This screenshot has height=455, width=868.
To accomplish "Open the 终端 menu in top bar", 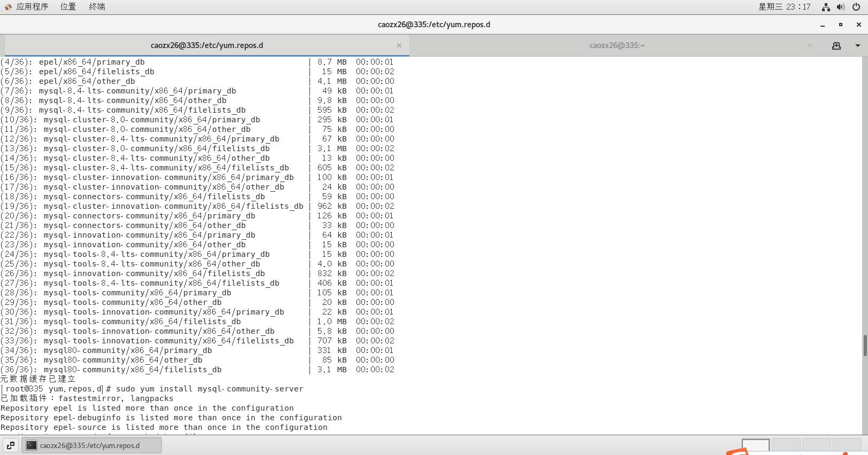I will [x=97, y=6].
